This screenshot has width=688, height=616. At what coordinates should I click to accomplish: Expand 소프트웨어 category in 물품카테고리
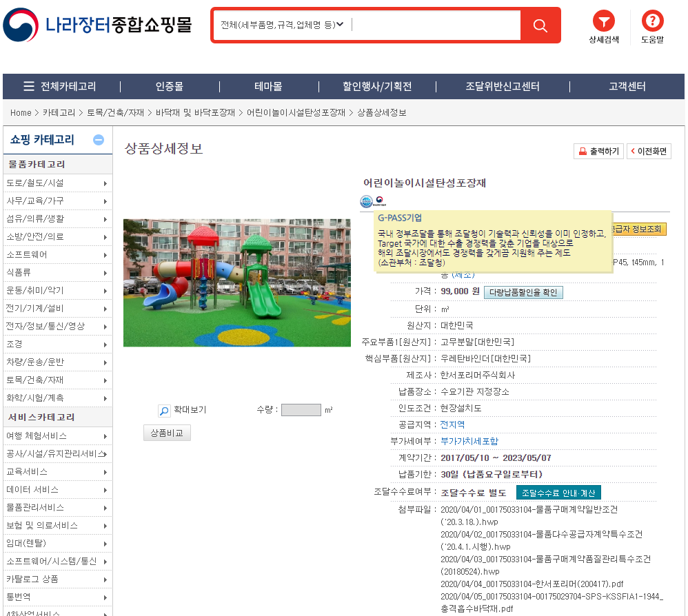point(57,255)
